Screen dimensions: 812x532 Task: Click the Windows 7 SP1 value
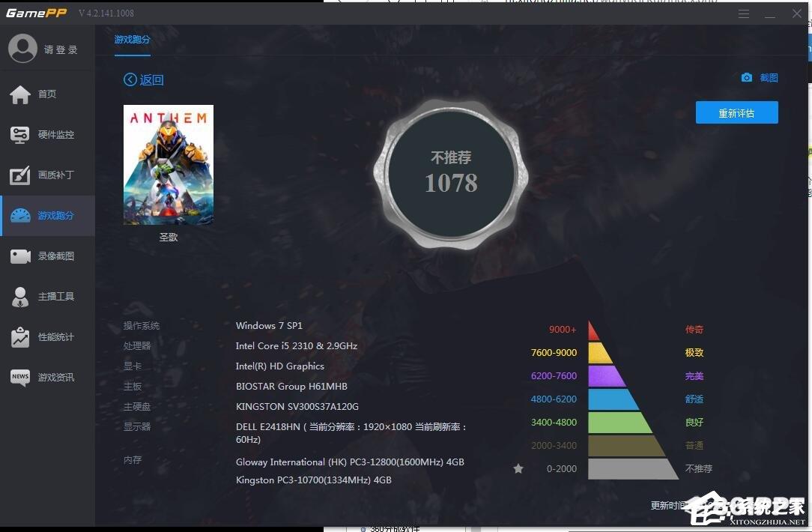point(269,326)
